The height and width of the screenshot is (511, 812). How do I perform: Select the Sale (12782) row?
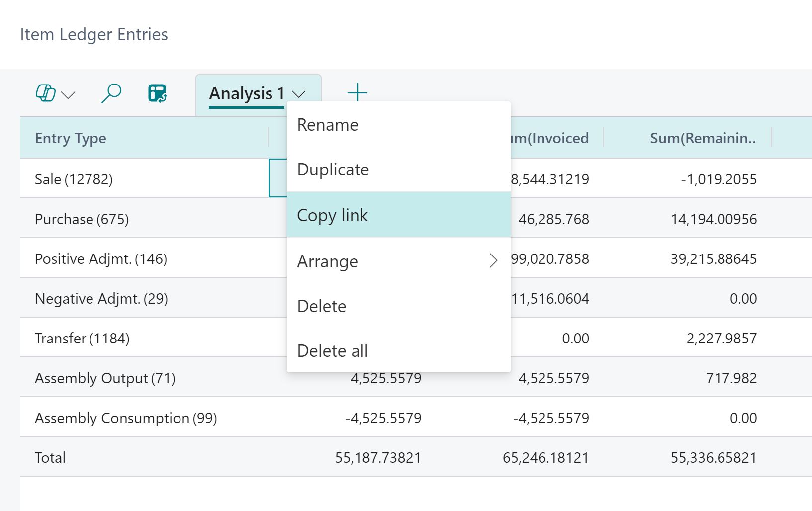(74, 179)
